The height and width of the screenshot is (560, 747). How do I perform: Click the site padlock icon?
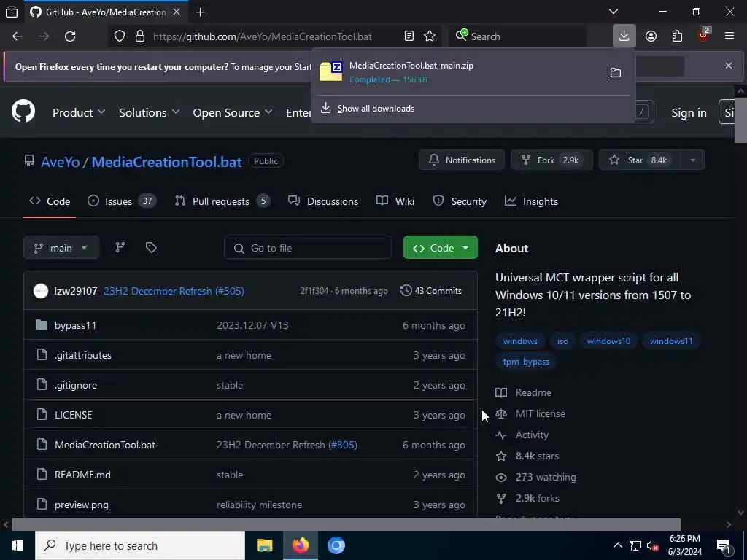pos(139,36)
